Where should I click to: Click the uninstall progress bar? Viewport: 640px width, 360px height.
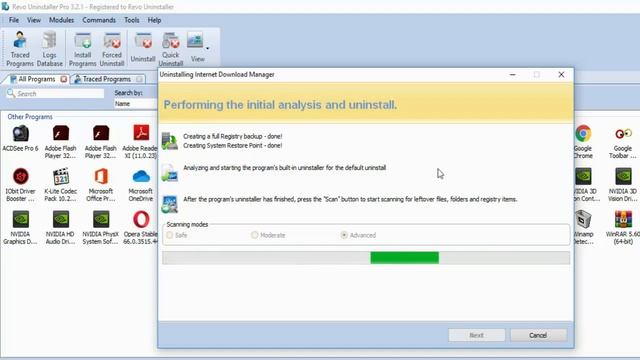tap(366, 258)
